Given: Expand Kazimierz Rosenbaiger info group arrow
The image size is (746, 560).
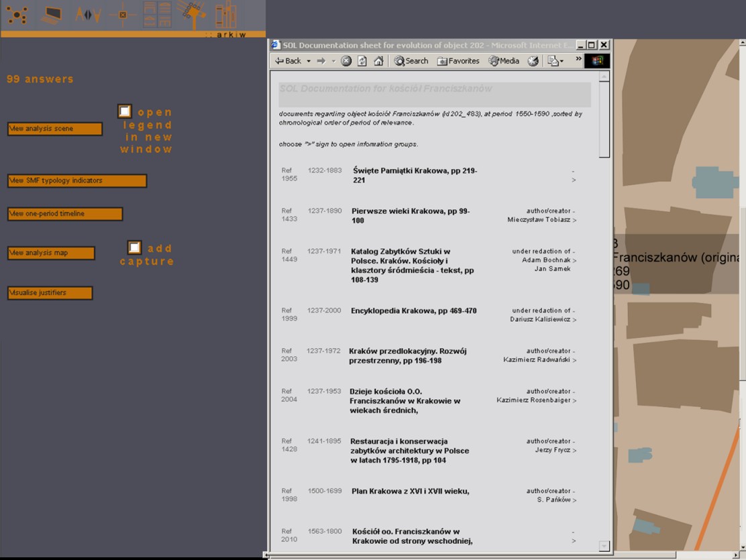Looking at the screenshot, I should pos(574,400).
